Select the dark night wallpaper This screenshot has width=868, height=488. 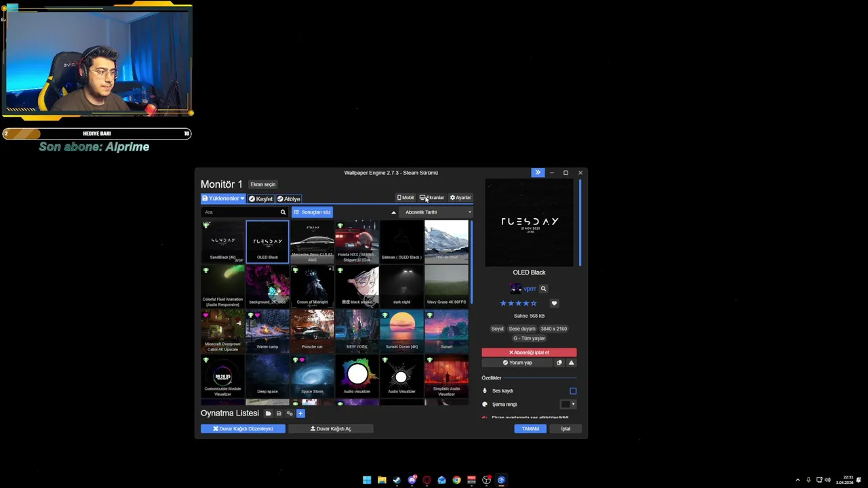coord(401,286)
